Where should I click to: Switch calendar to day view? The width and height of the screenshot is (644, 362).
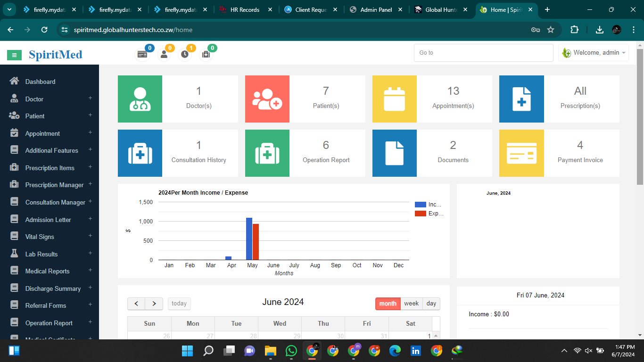pos(431,304)
